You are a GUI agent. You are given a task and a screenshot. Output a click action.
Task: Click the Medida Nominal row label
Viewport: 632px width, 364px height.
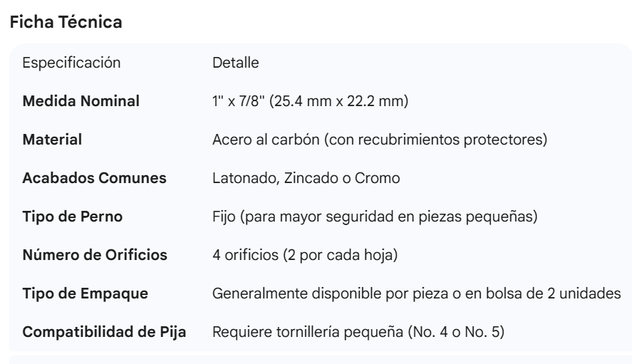(81, 101)
